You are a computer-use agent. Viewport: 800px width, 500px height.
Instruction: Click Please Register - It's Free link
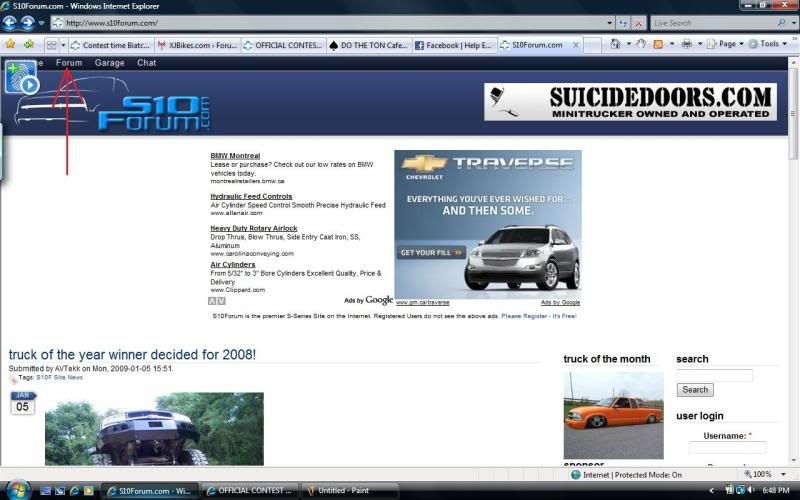tap(539, 316)
